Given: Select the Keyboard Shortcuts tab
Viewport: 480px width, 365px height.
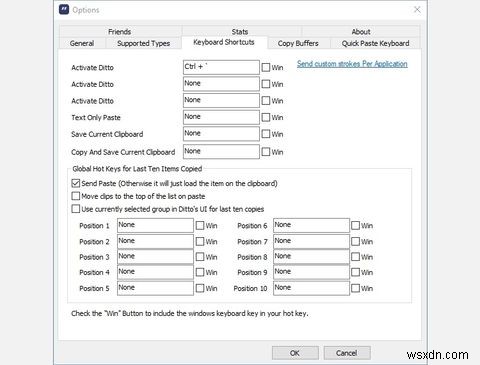Looking at the screenshot, I should click(x=224, y=42).
